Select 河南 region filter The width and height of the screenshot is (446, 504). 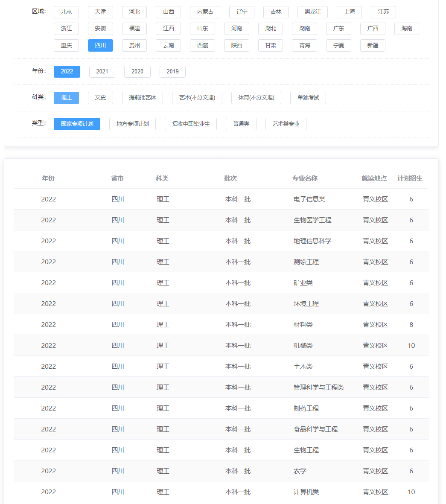pyautogui.click(x=236, y=29)
